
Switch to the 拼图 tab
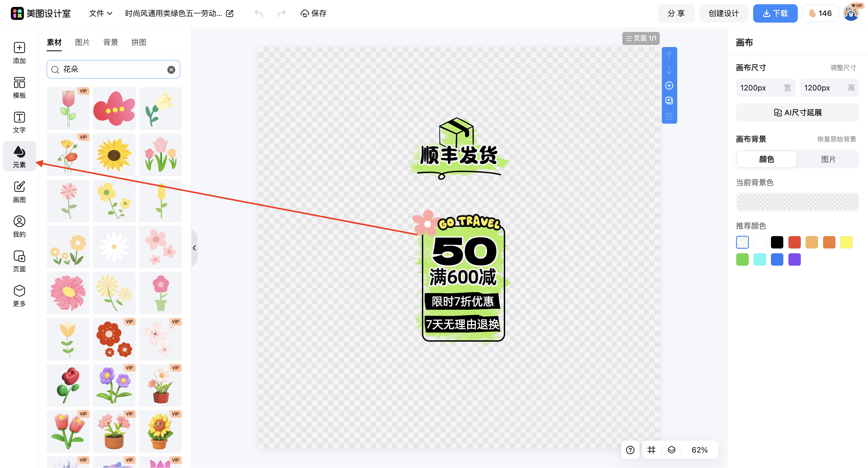pyautogui.click(x=139, y=42)
